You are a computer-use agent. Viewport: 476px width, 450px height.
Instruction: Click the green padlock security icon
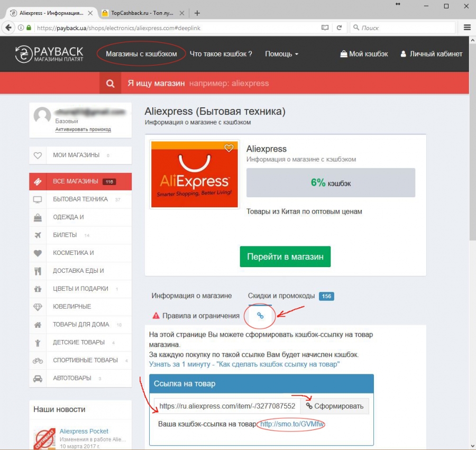(x=29, y=28)
